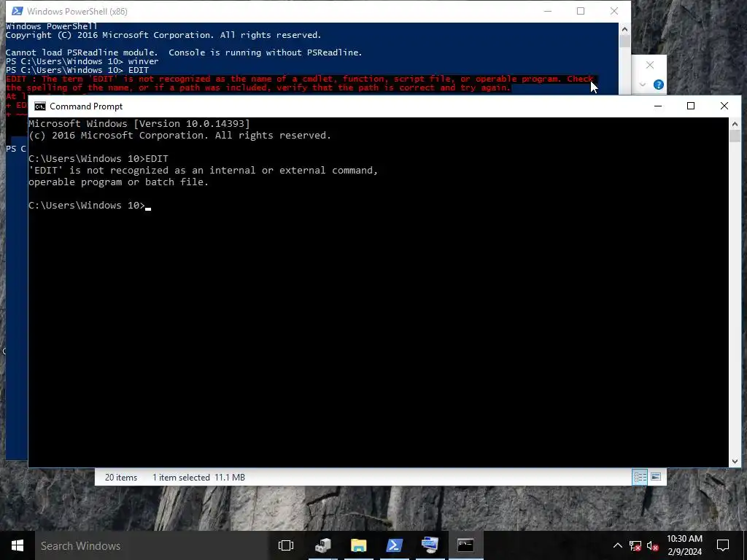Click 'Cannot load PSReadline module' line

click(184, 52)
